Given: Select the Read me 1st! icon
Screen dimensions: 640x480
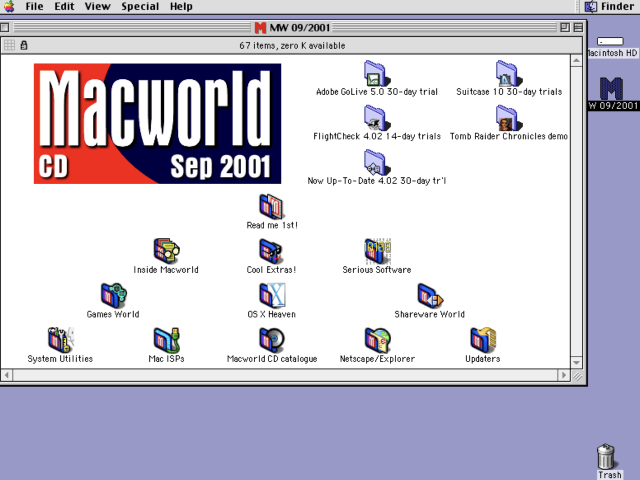Looking at the screenshot, I should pyautogui.click(x=271, y=207).
